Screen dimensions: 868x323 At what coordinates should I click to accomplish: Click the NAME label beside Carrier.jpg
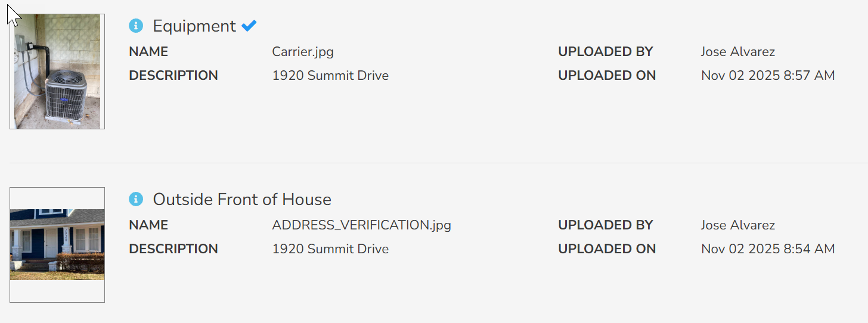click(148, 52)
